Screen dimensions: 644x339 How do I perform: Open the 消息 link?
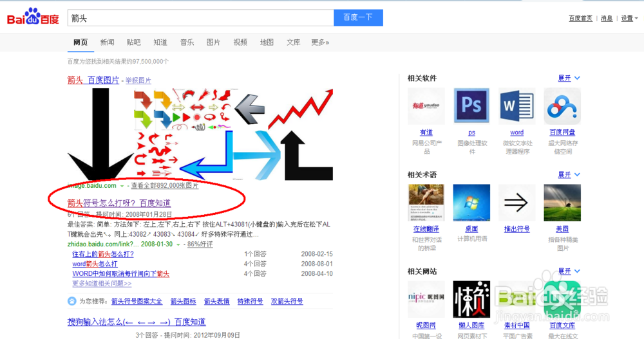tap(607, 18)
